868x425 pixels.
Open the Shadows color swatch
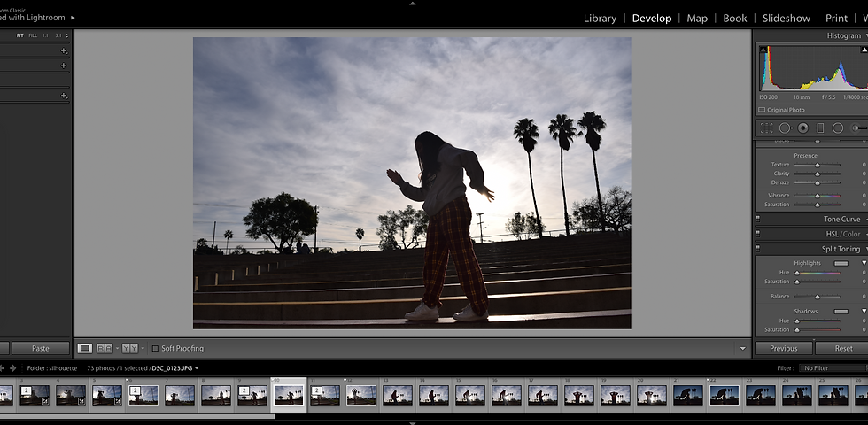point(841,312)
